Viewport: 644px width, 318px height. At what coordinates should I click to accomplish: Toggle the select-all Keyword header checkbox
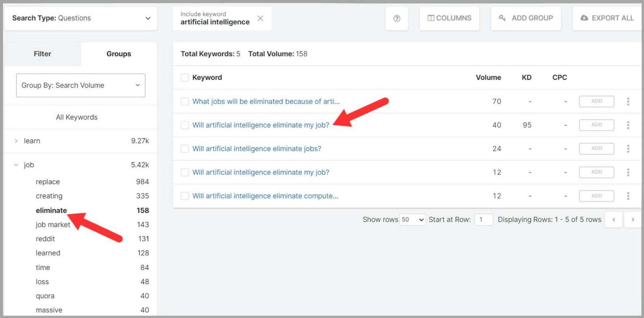(x=185, y=78)
